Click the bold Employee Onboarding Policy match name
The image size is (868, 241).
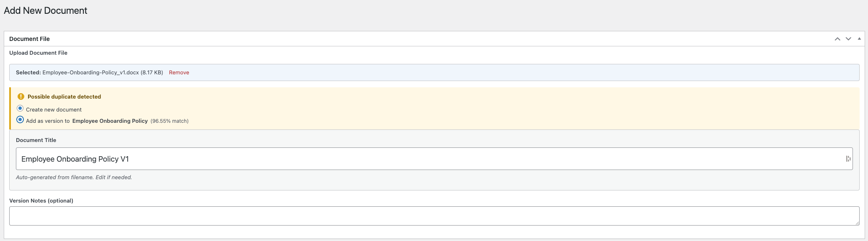click(110, 121)
